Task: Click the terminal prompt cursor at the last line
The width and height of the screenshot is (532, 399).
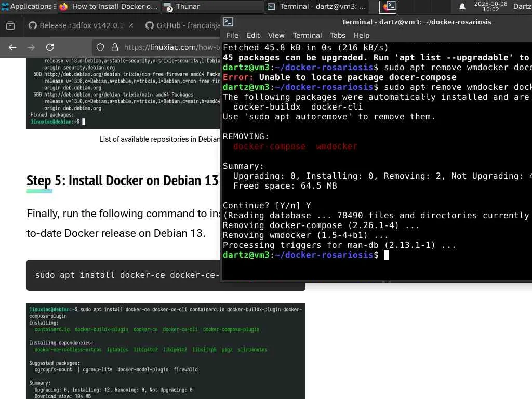Action: pyautogui.click(x=387, y=255)
